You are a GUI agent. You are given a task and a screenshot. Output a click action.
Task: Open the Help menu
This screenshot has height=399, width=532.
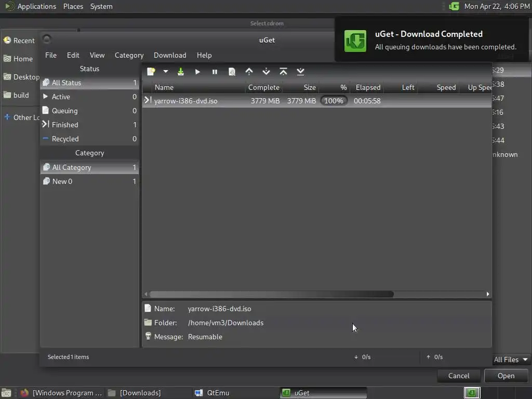click(x=204, y=55)
